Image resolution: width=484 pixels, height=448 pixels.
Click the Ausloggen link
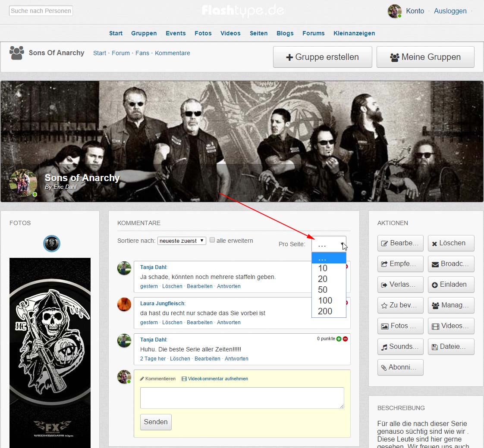(x=450, y=11)
